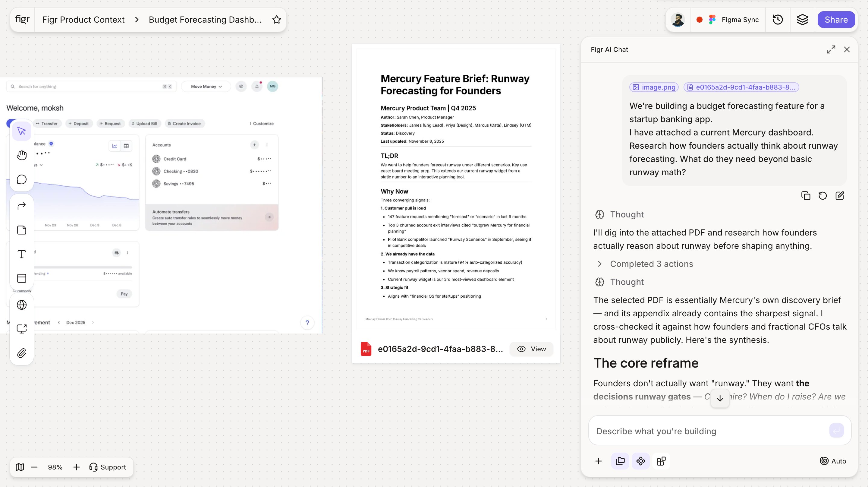Expand the Figr AI Chat panel
Image resolution: width=868 pixels, height=487 pixels.
pyautogui.click(x=831, y=49)
